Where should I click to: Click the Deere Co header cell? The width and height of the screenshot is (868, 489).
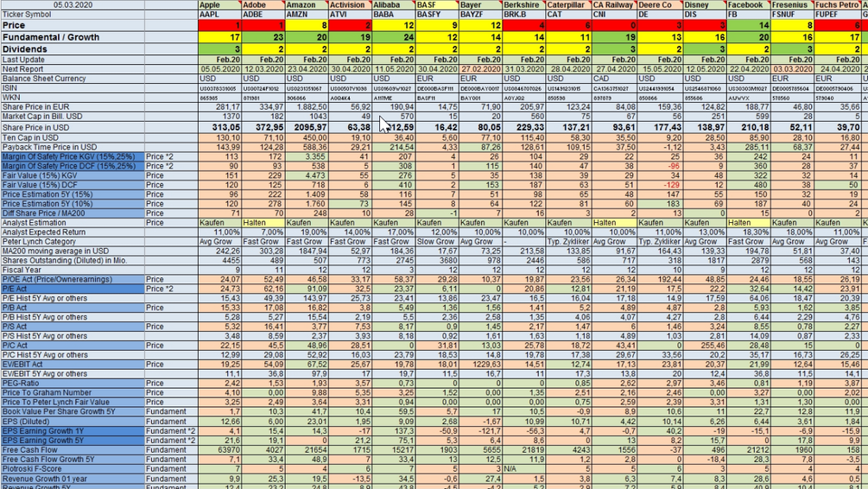(659, 4)
